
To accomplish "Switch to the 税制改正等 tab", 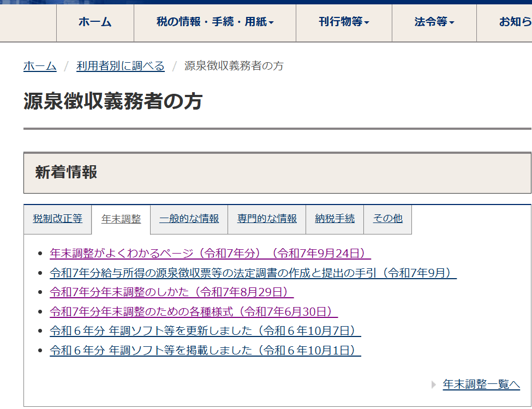I will pos(57,219).
